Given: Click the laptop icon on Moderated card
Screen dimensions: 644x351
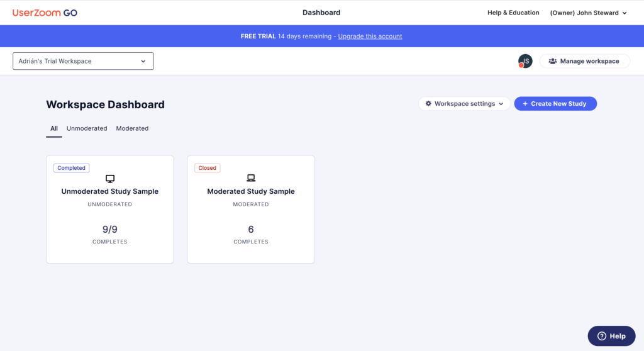Looking at the screenshot, I should coord(251,179).
